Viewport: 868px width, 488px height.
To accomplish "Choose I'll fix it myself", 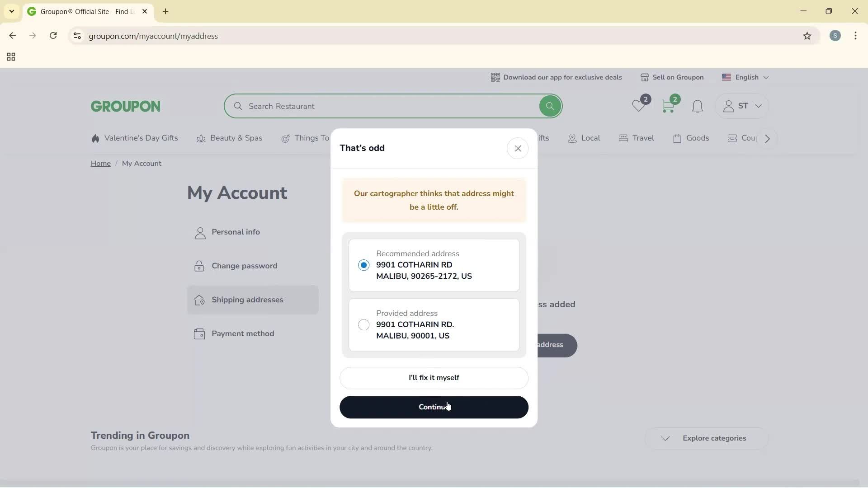I will (x=434, y=378).
